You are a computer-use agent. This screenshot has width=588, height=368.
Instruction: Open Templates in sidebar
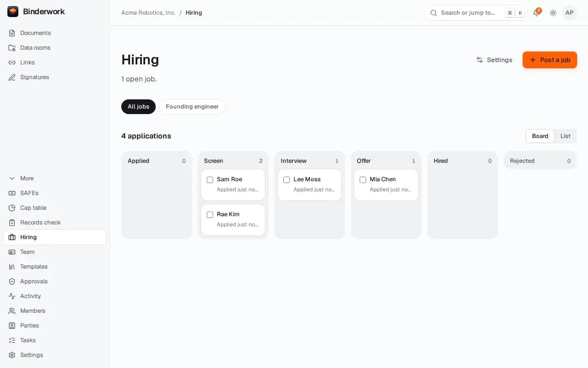coord(55,267)
